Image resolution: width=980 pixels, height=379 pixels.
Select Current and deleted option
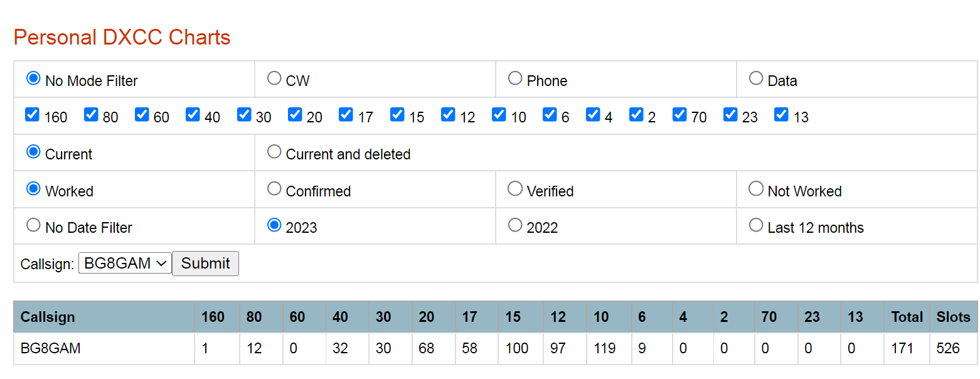[x=274, y=152]
